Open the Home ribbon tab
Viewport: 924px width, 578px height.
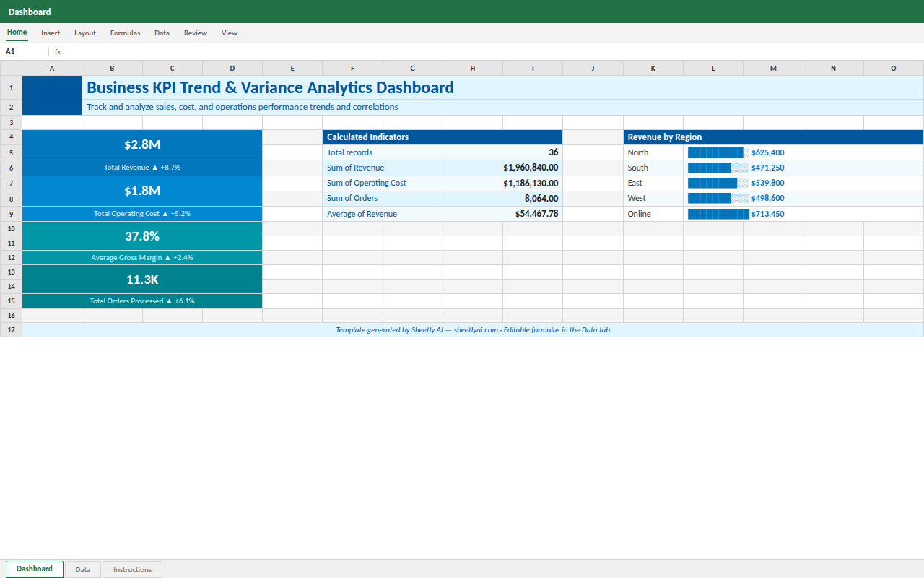(x=17, y=33)
